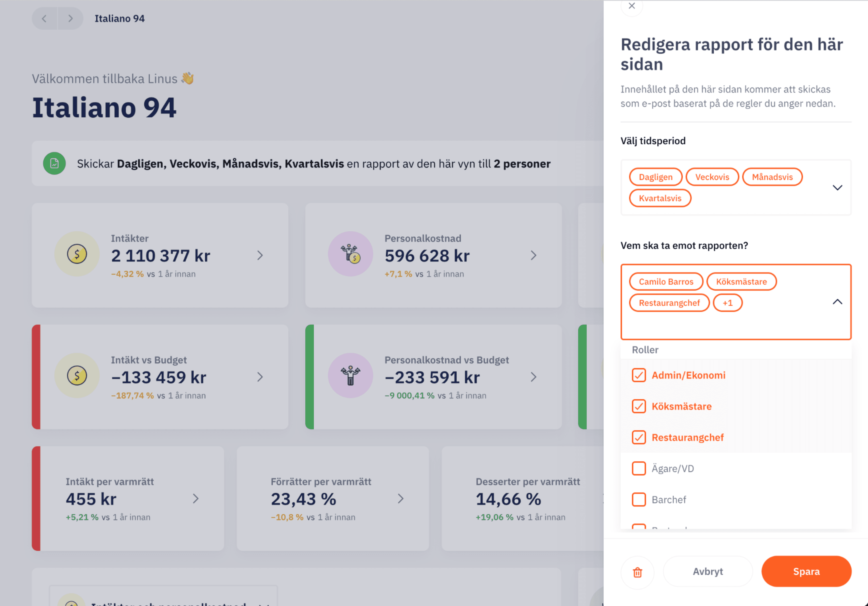This screenshot has width=868, height=606.
Task: Click the −133 459 kr budget value
Action: pyautogui.click(x=159, y=377)
